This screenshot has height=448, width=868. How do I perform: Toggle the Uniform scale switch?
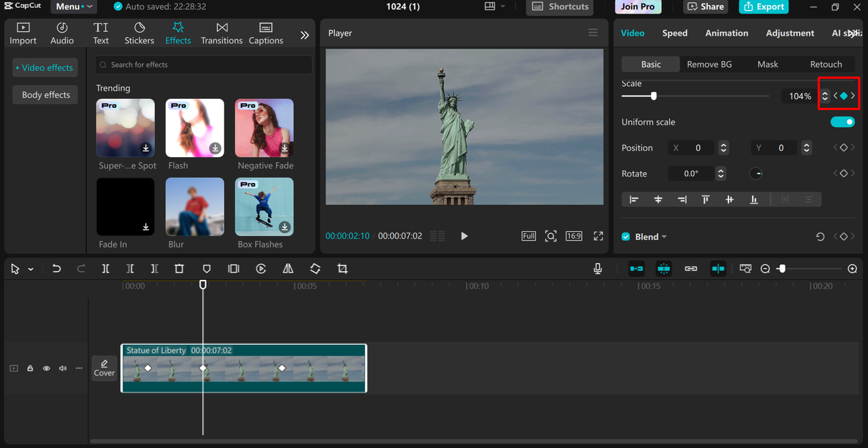coord(843,122)
